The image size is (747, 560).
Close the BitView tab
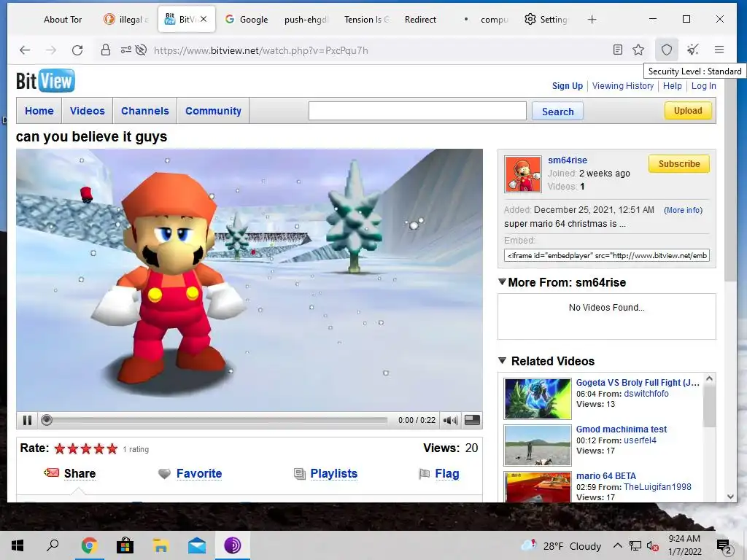pos(204,19)
